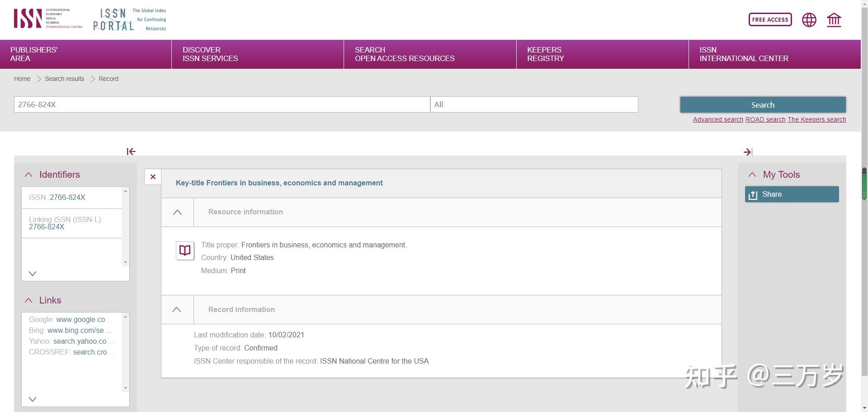This screenshot has width=868, height=412.
Task: Click the globe language icon
Action: 809,20
